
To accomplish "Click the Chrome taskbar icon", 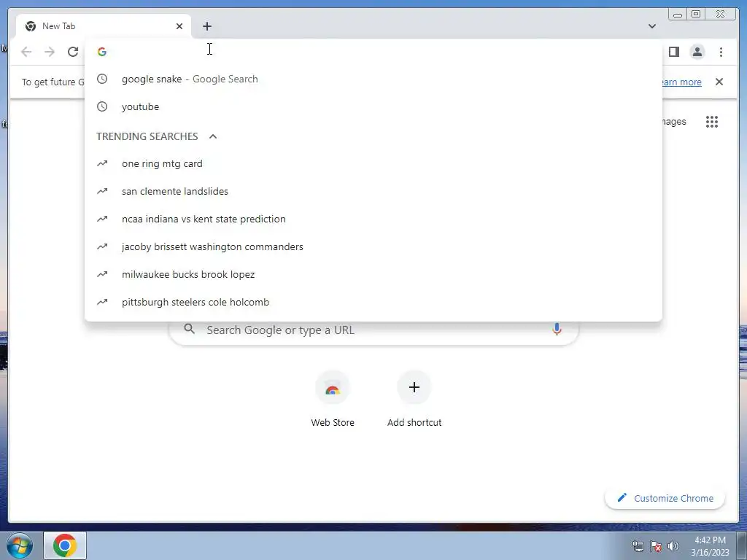I will (x=65, y=545).
